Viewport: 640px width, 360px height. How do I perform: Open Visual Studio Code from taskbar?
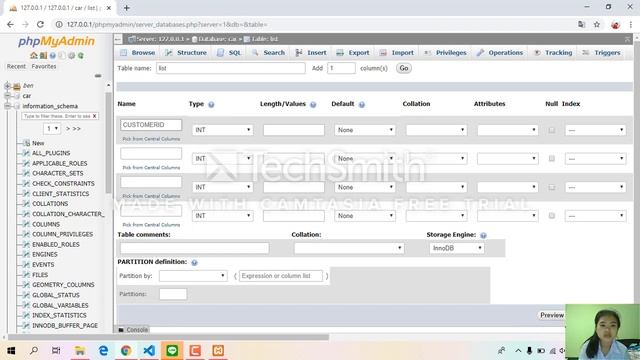click(149, 351)
